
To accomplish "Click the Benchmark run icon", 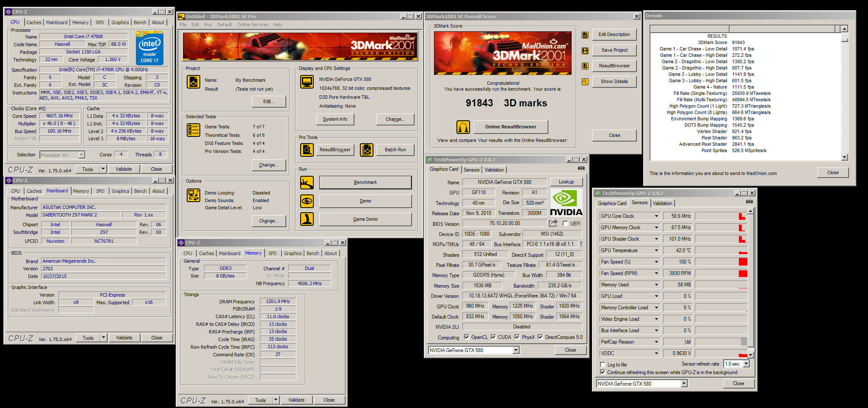I will point(307,183).
